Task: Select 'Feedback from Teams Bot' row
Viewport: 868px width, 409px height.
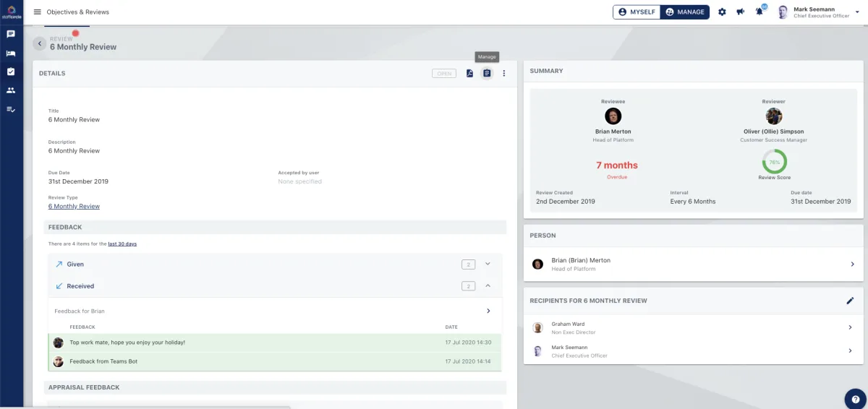Action: pyautogui.click(x=275, y=361)
